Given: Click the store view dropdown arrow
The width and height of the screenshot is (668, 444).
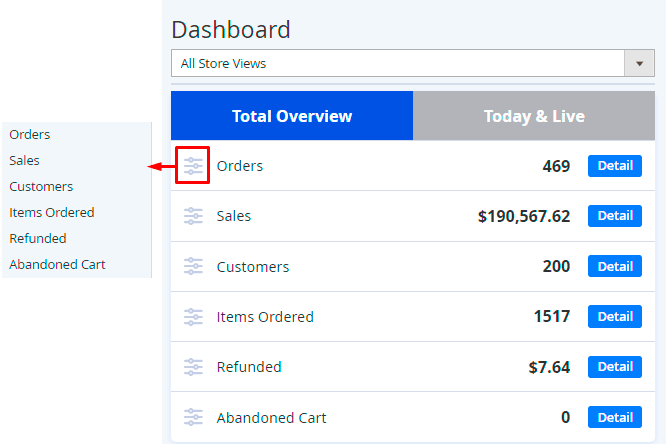Looking at the screenshot, I should click(639, 63).
